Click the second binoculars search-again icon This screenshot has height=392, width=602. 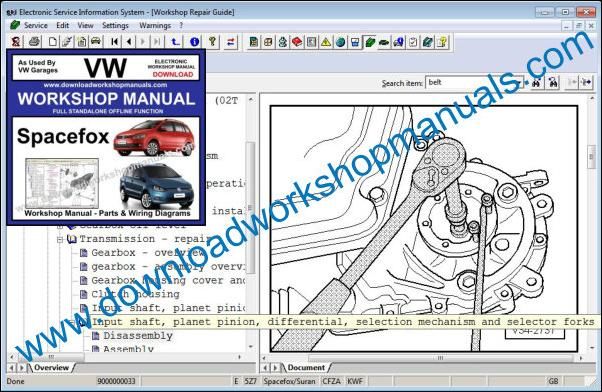553,82
